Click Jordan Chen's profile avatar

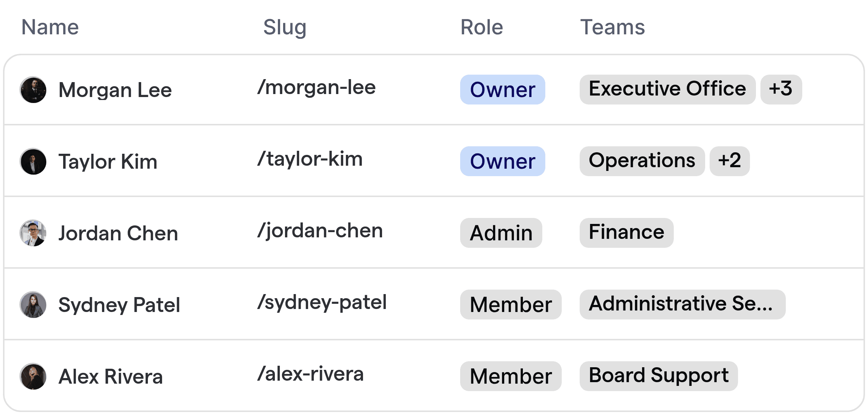pos(33,233)
